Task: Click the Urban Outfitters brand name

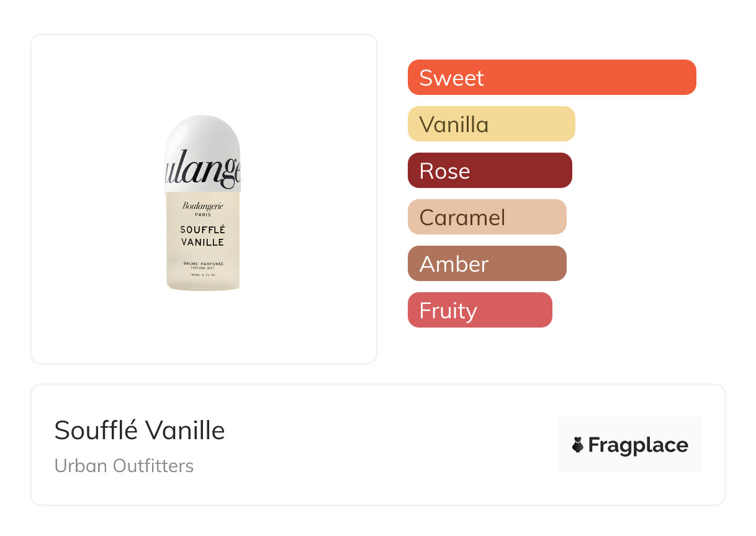Action: (x=124, y=466)
